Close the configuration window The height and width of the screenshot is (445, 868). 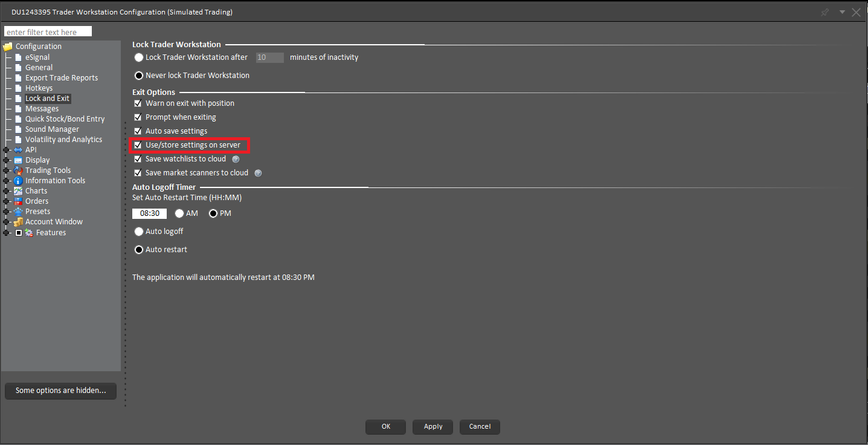click(x=857, y=12)
